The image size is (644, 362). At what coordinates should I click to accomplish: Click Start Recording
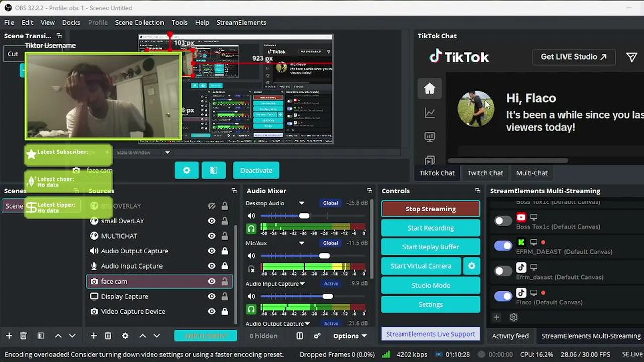[x=431, y=228]
